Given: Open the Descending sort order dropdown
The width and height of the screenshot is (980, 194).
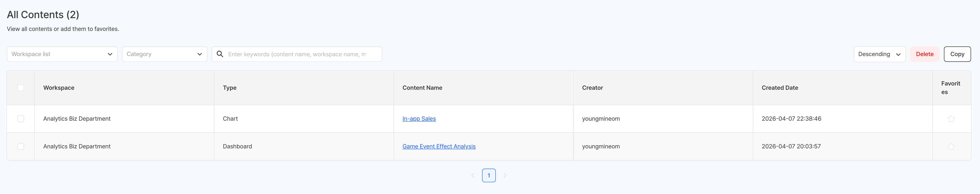Looking at the screenshot, I should point(879,54).
